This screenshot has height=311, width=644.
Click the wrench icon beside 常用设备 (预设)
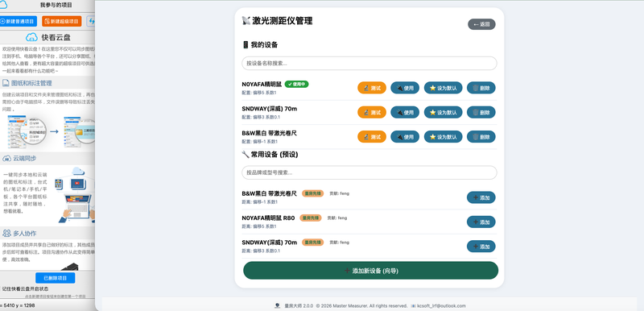click(246, 155)
